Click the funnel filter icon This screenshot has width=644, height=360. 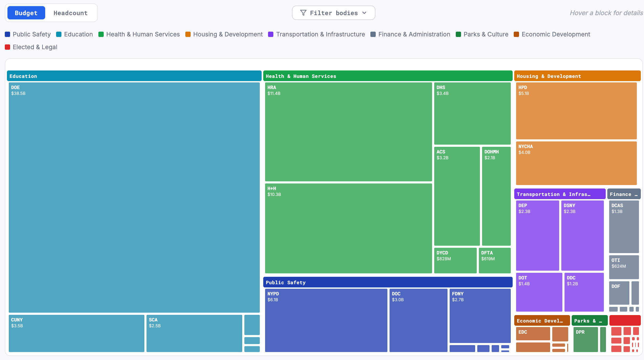pos(303,13)
